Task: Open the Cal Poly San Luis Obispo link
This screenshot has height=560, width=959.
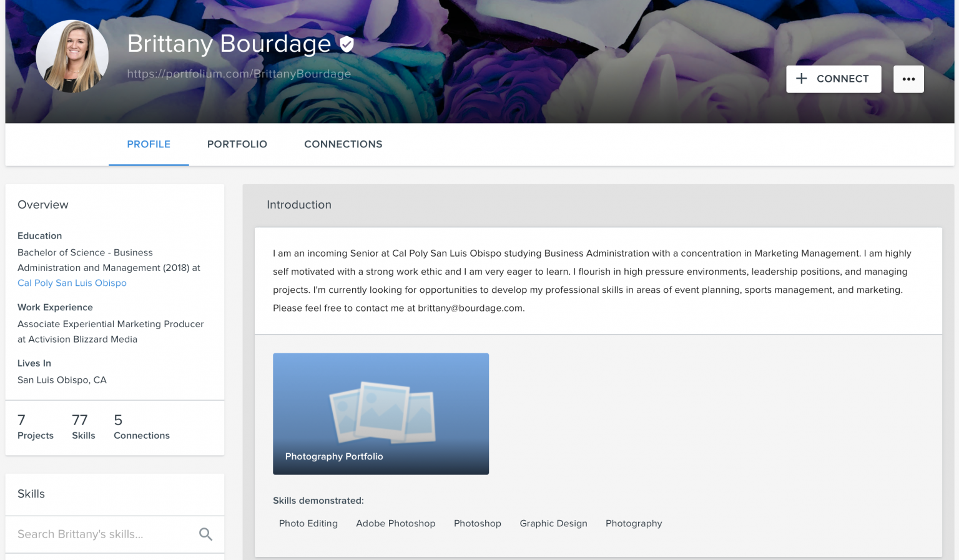Action: point(72,283)
